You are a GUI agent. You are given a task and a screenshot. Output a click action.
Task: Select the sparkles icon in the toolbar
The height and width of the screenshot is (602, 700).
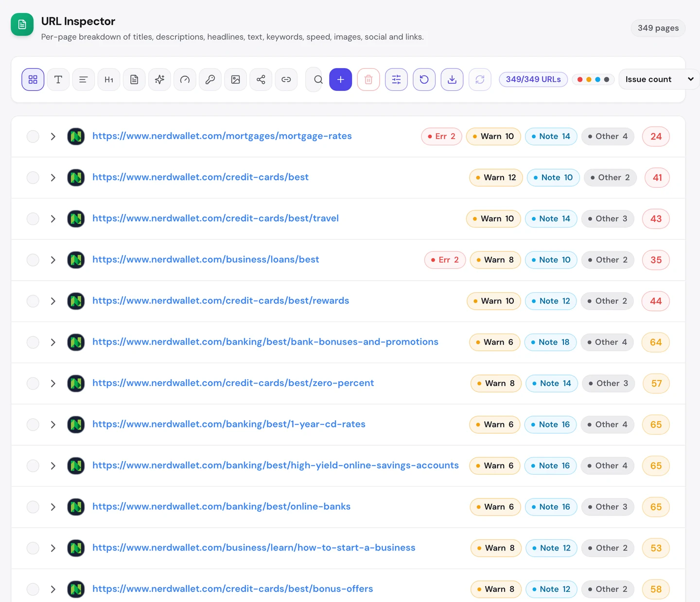(x=159, y=79)
